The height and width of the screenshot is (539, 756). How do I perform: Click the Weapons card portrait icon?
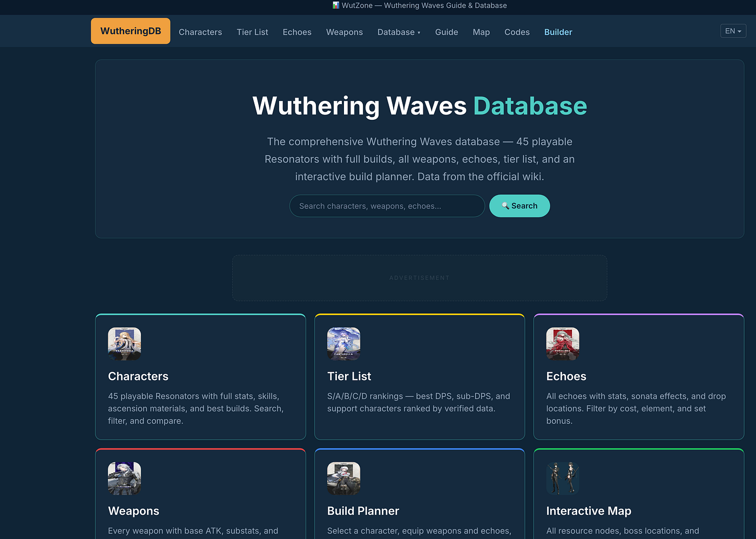[125, 479]
